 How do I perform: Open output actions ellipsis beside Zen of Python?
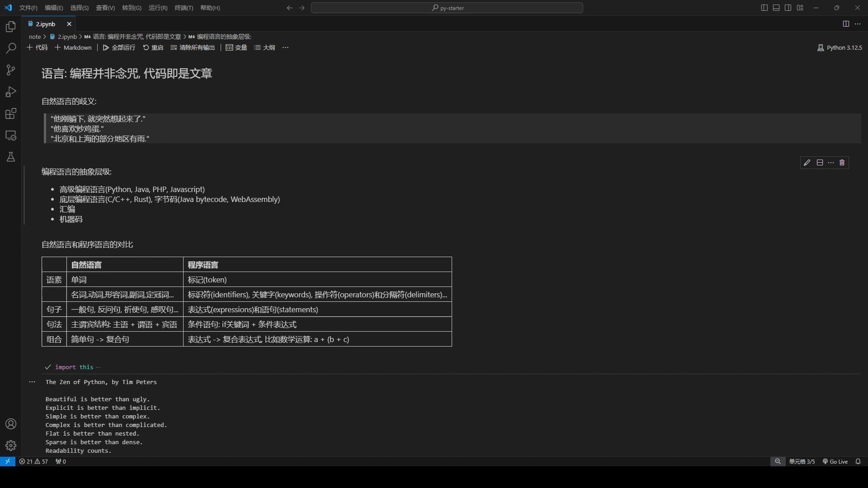pos(32,382)
